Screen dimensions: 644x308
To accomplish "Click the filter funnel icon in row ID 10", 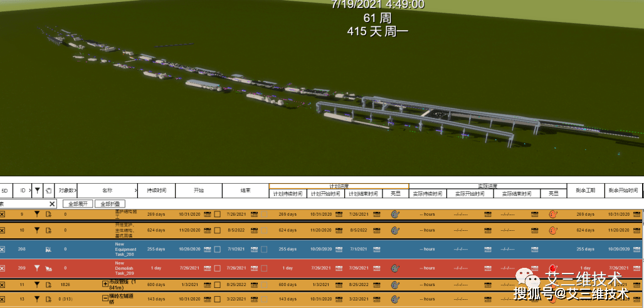I will [37, 230].
